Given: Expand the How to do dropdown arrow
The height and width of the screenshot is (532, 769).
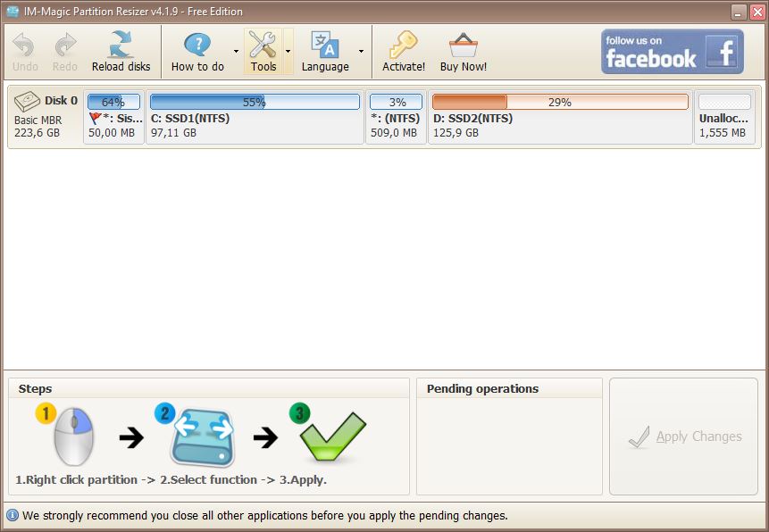Looking at the screenshot, I should point(237,52).
